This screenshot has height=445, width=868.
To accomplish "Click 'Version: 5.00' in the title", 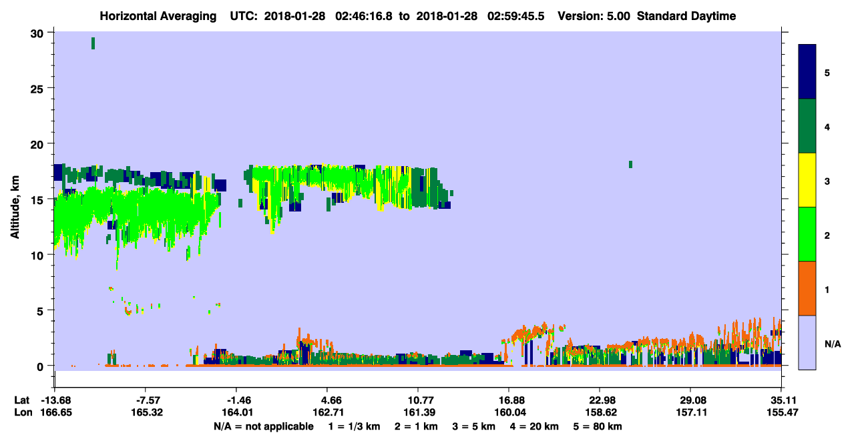I will pos(596,16).
